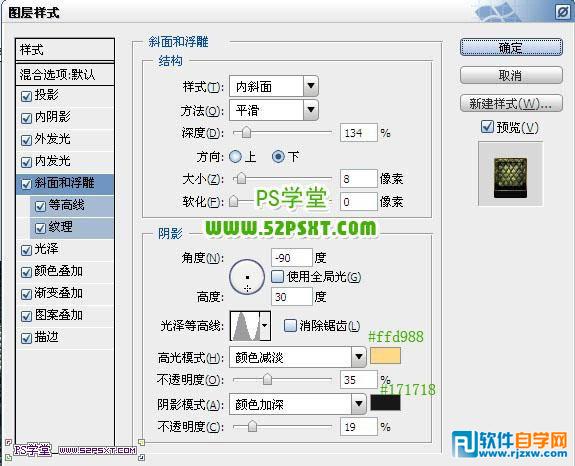Click the shadow 不透明度(C) slider handle

(252, 426)
